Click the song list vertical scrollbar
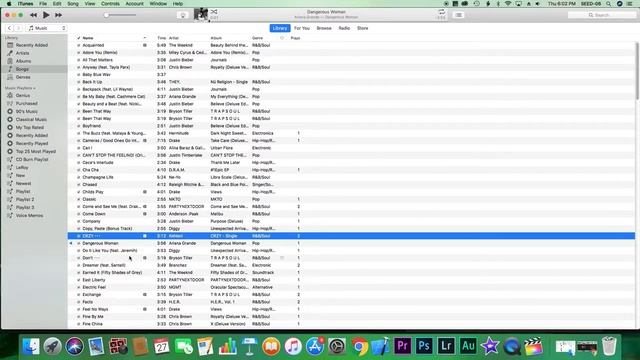The height and width of the screenshot is (360, 640). tap(637, 71)
